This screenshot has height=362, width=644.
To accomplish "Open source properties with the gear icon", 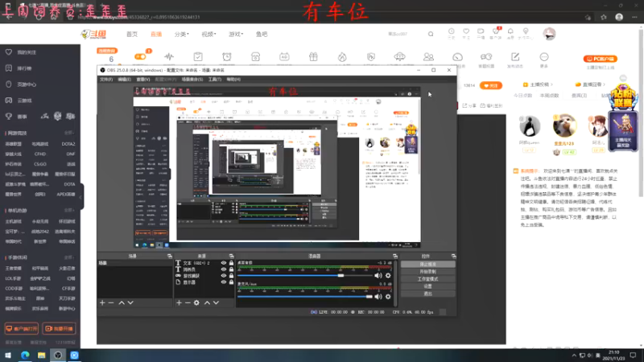I will coord(196,303).
